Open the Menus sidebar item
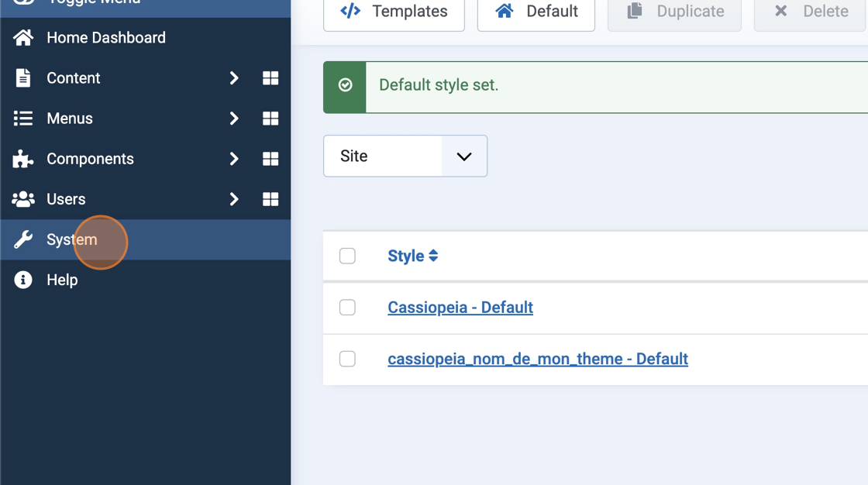The image size is (868, 485). click(x=70, y=119)
